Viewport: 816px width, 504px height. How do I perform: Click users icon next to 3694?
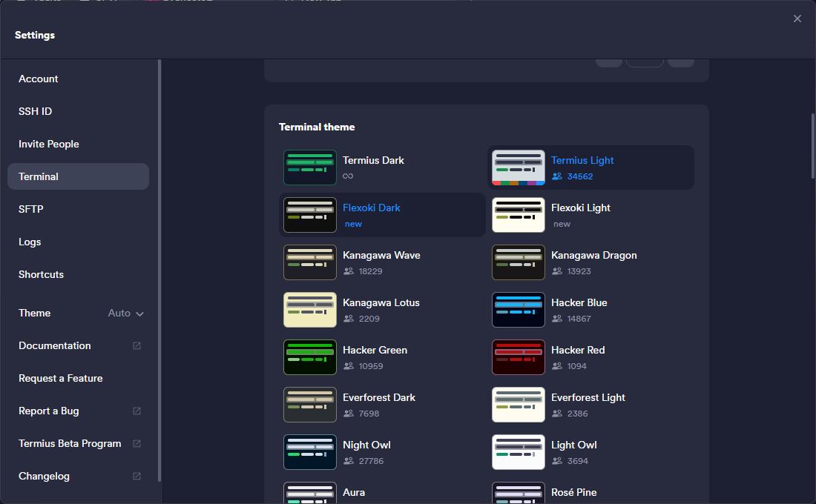coord(557,461)
